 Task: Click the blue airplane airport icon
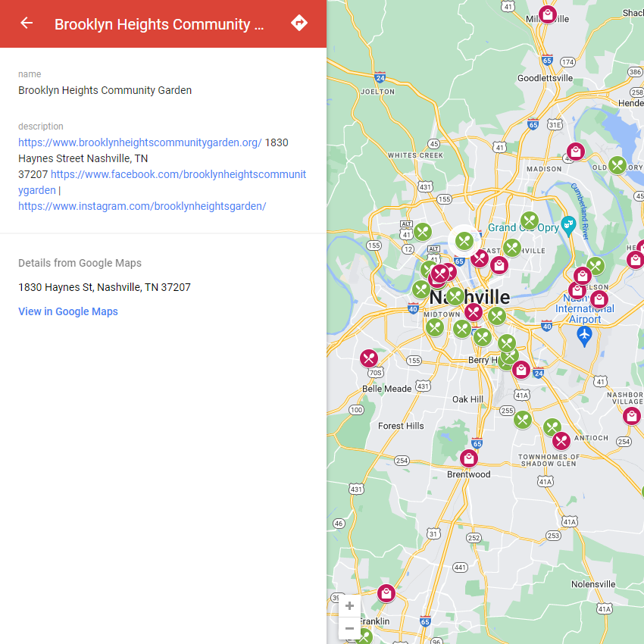(x=584, y=335)
